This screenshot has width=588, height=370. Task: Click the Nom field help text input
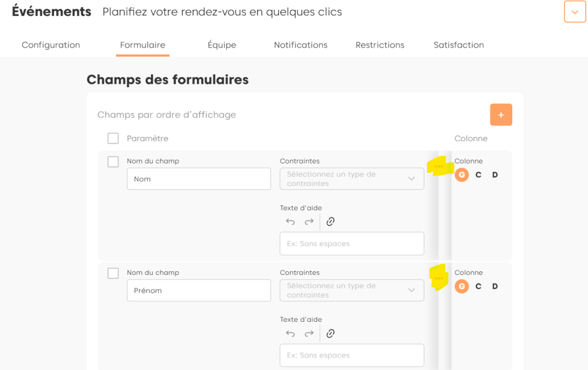(x=351, y=244)
